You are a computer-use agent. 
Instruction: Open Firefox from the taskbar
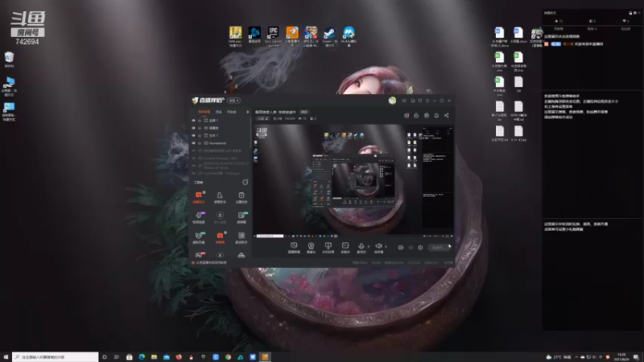tap(179, 357)
